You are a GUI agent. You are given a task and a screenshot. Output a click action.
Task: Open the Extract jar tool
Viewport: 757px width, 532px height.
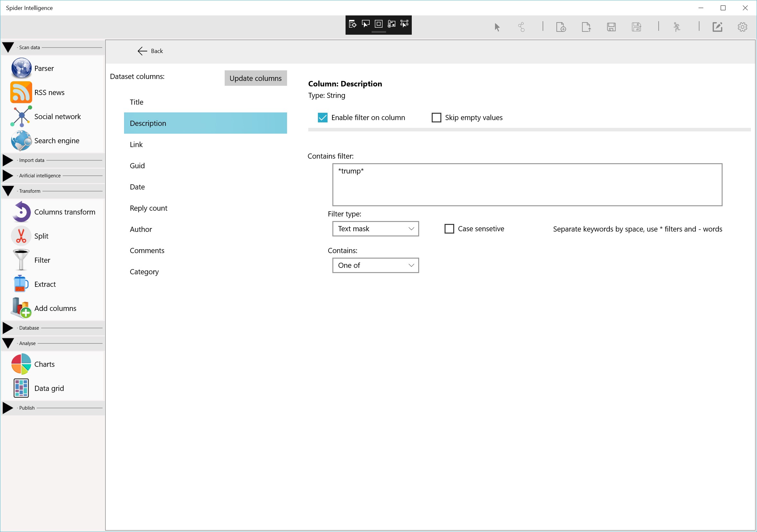pos(21,284)
